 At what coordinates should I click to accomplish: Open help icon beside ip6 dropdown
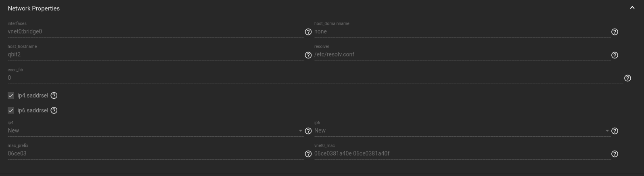(615, 131)
